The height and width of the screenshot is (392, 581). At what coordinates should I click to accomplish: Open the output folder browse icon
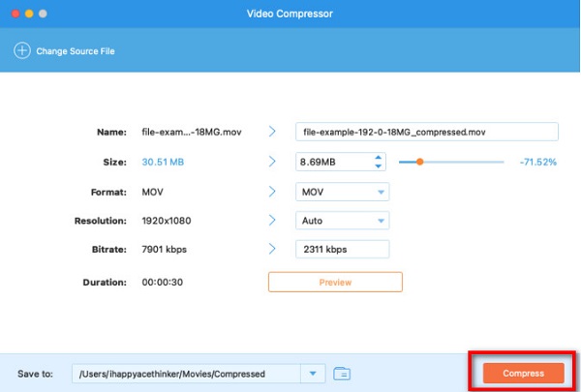pos(342,374)
